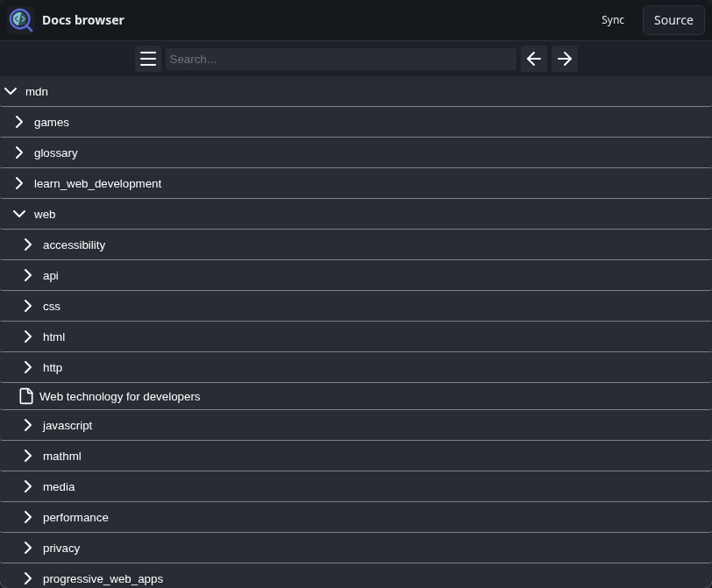712x588 pixels.
Task: Focus the Search input field
Action: click(x=340, y=59)
